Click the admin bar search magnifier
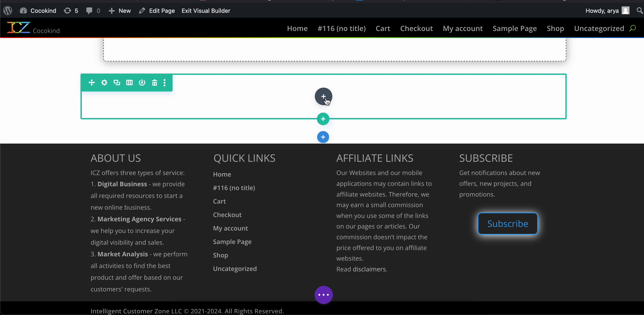644x315 pixels. 640,11
